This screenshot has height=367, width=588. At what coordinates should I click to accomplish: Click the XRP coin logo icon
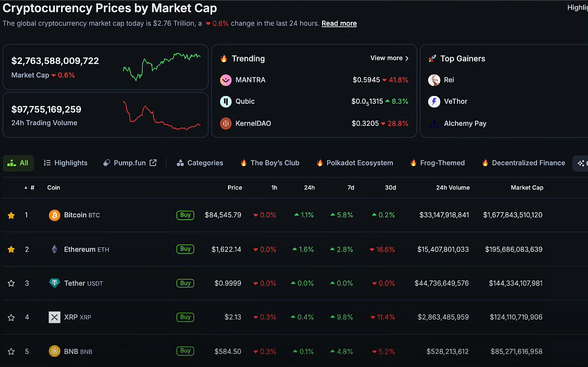54,317
